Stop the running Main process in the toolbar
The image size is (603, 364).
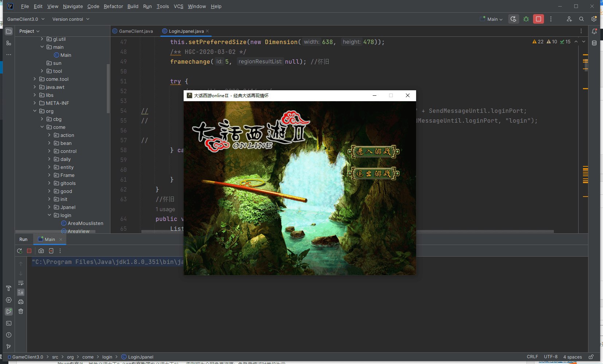[x=539, y=19]
